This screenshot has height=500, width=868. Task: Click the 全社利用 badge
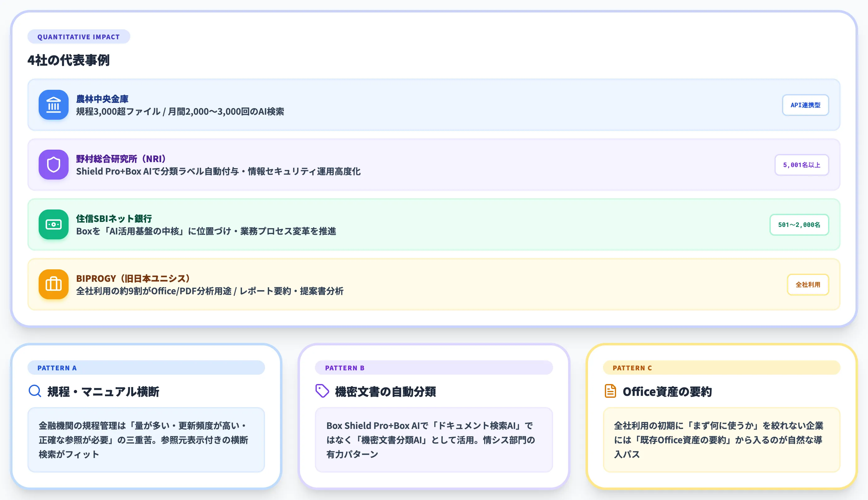pos(808,285)
